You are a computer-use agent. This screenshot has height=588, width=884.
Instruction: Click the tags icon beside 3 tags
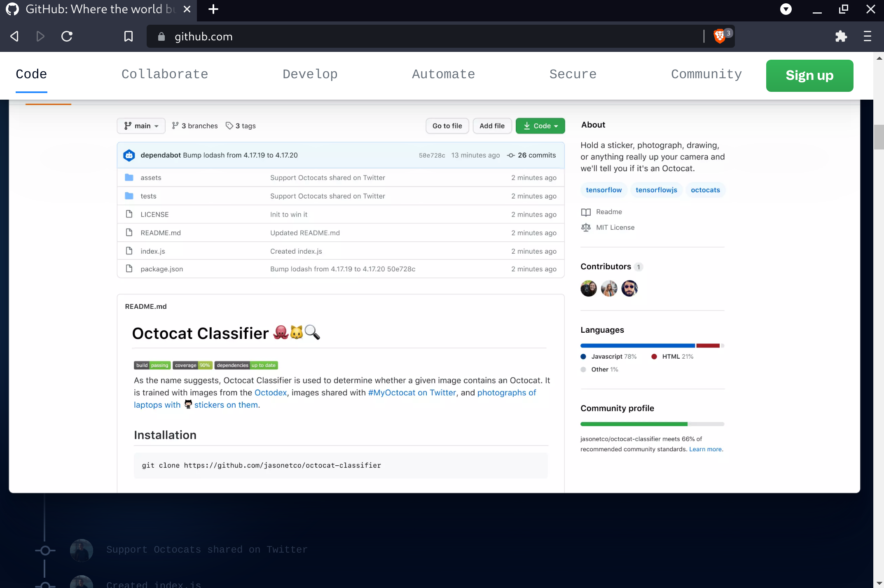coord(229,126)
